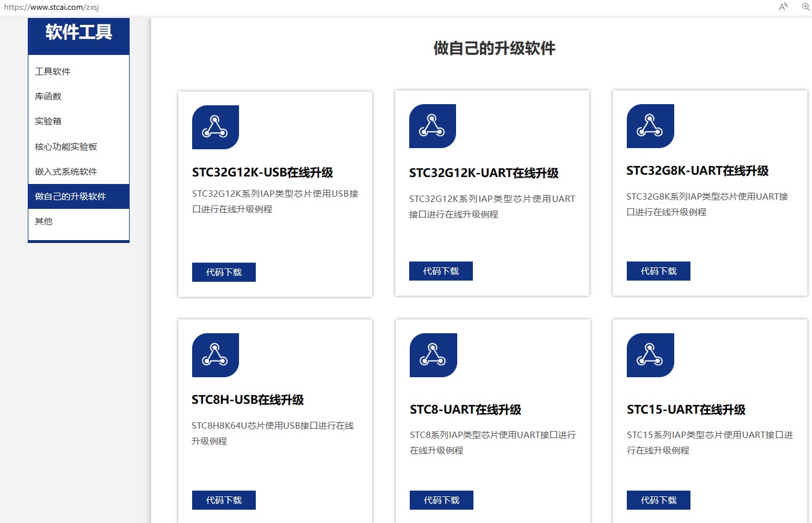
Task: Download code for STC8-UART在线升级
Action: (x=442, y=500)
